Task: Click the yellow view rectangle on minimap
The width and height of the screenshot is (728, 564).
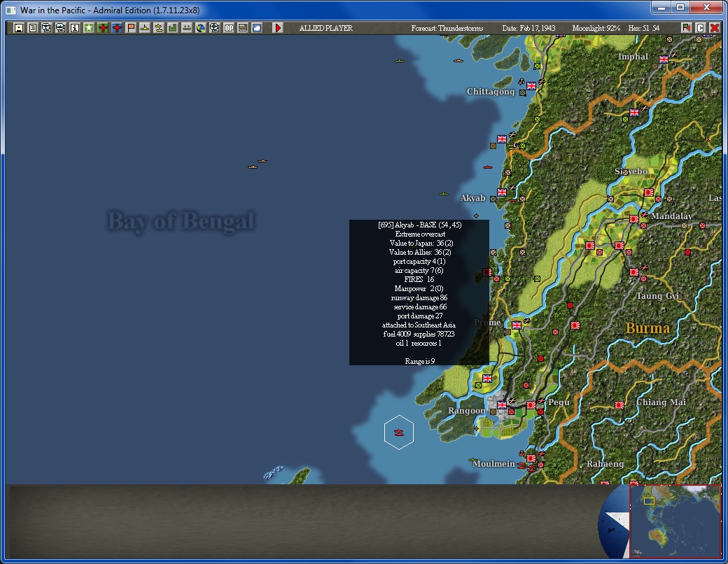Action: point(649,501)
